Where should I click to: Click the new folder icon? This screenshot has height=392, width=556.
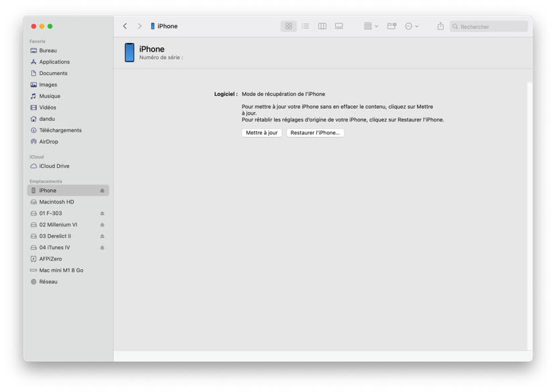[x=391, y=26]
